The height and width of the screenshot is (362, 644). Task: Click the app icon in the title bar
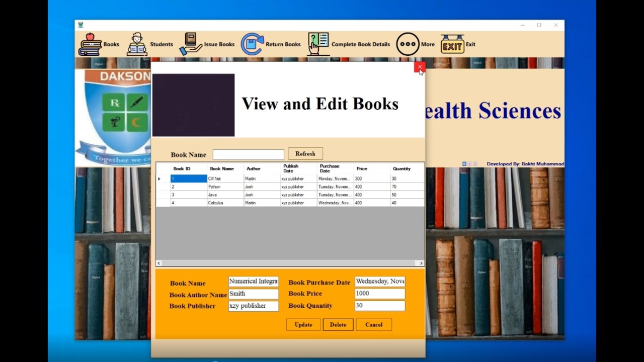coord(81,25)
